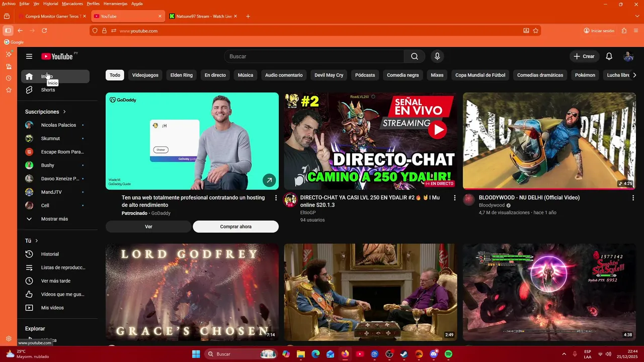Open the Lord Godfrey video thumbnail
Image resolution: width=644 pixels, height=362 pixels.
point(192,292)
